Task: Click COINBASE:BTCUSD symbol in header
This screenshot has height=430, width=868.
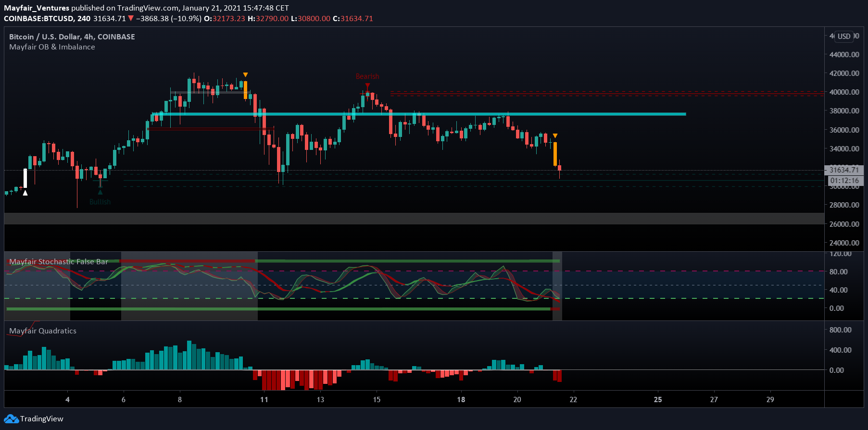Action: pos(39,18)
